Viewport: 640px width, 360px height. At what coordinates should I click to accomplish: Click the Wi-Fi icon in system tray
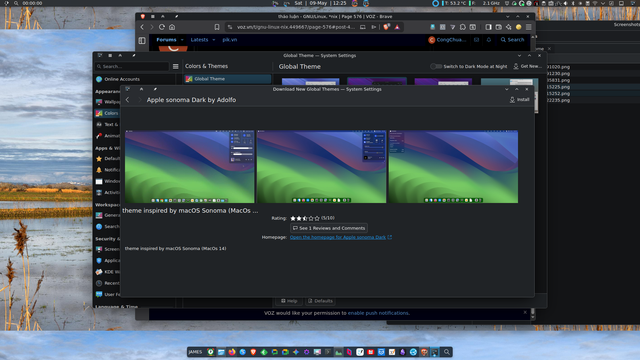pyautogui.click(x=595, y=3)
